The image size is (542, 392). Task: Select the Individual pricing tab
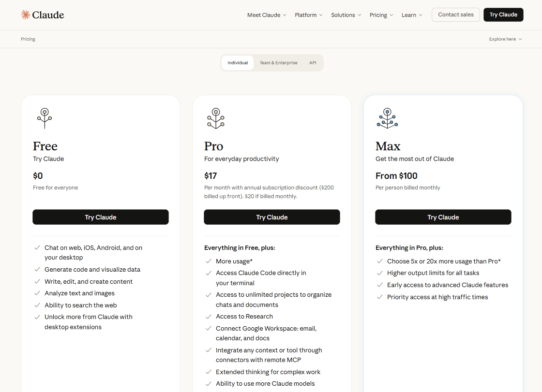coord(238,63)
